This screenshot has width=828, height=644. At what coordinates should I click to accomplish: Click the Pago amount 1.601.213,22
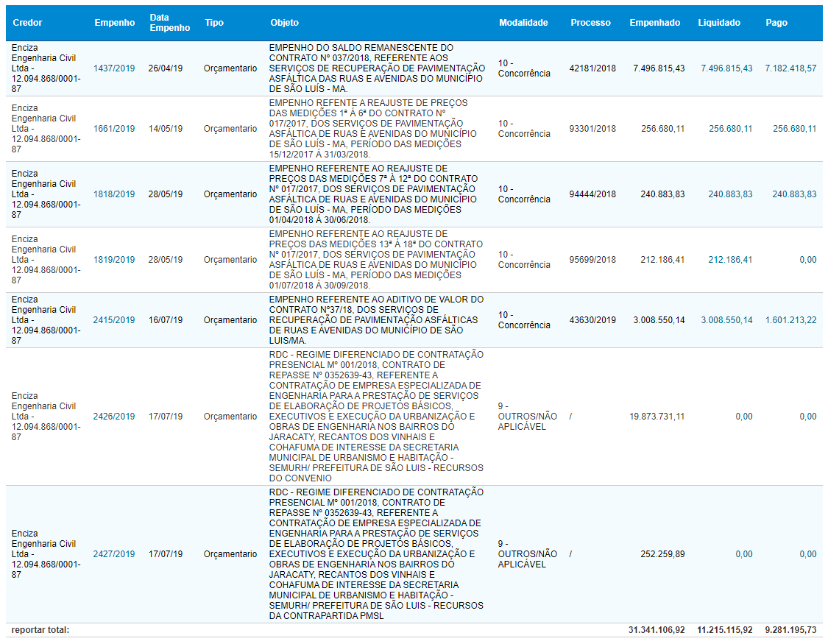point(790,320)
